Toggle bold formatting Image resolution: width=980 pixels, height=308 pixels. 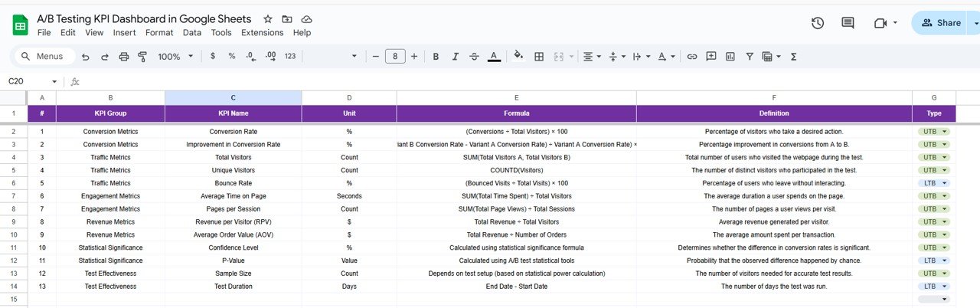(x=436, y=57)
